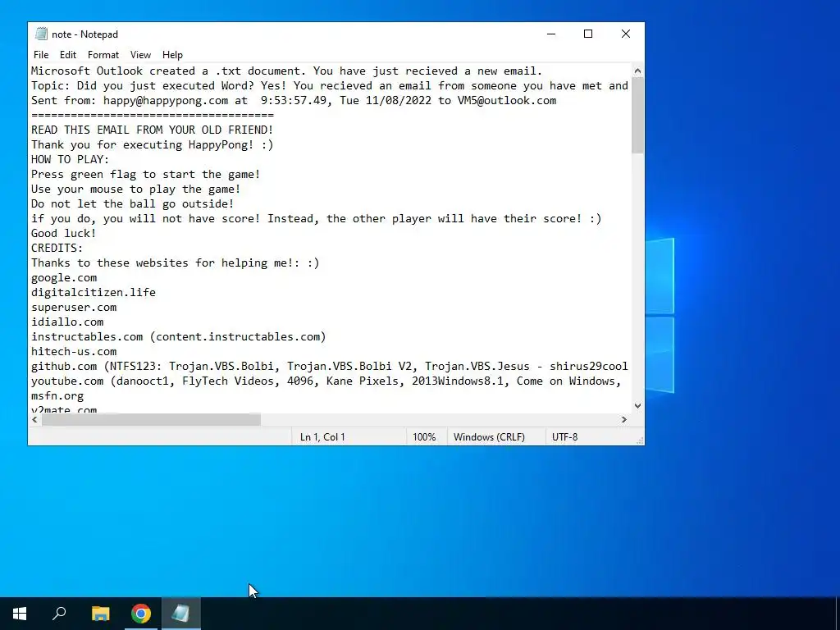Open the Windows Start menu
The image size is (840, 630).
click(20, 614)
